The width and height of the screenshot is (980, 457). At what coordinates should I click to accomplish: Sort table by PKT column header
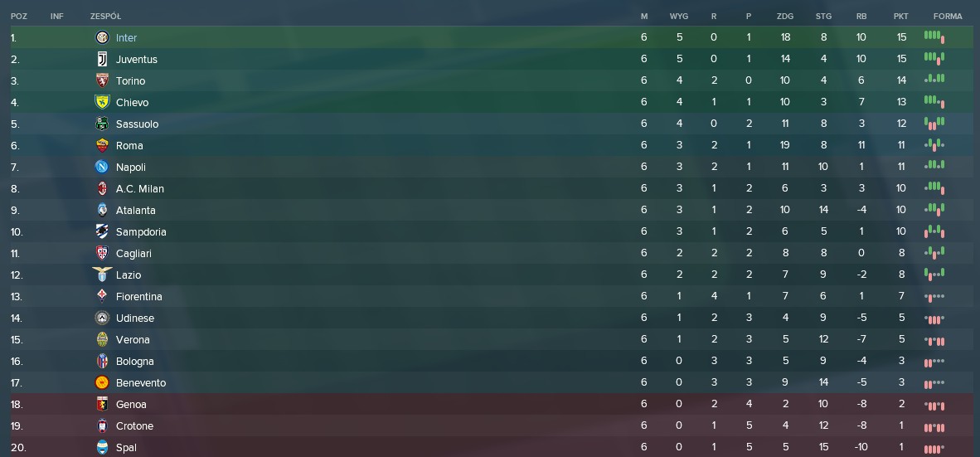(x=900, y=17)
